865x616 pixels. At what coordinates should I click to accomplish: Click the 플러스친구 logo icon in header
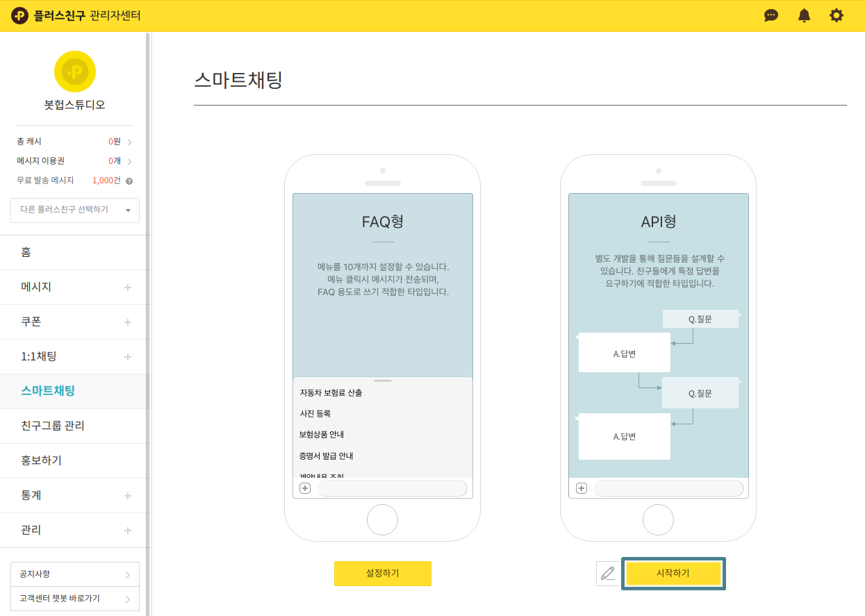pos(19,15)
